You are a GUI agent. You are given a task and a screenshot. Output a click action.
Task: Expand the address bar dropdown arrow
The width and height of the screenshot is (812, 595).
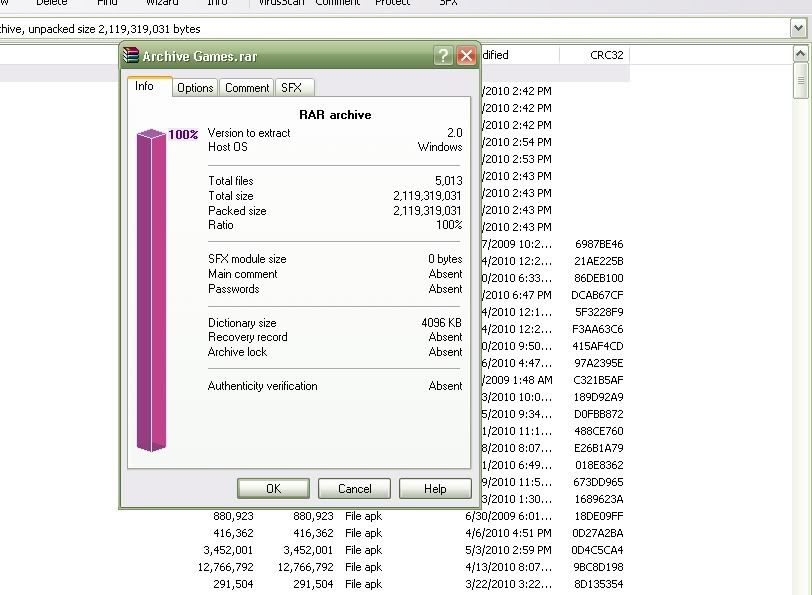click(x=798, y=28)
